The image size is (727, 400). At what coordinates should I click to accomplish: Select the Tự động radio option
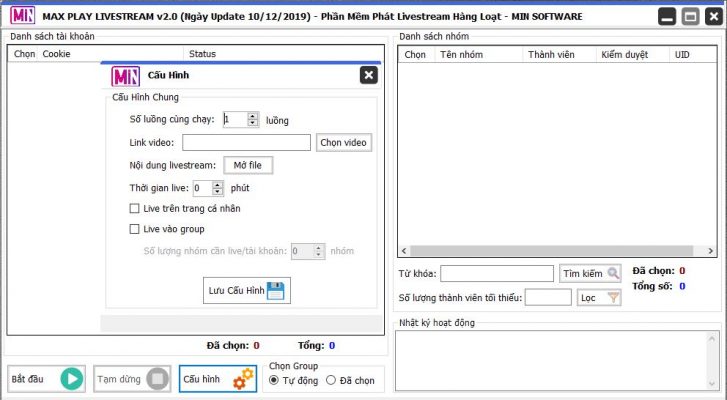click(x=275, y=381)
